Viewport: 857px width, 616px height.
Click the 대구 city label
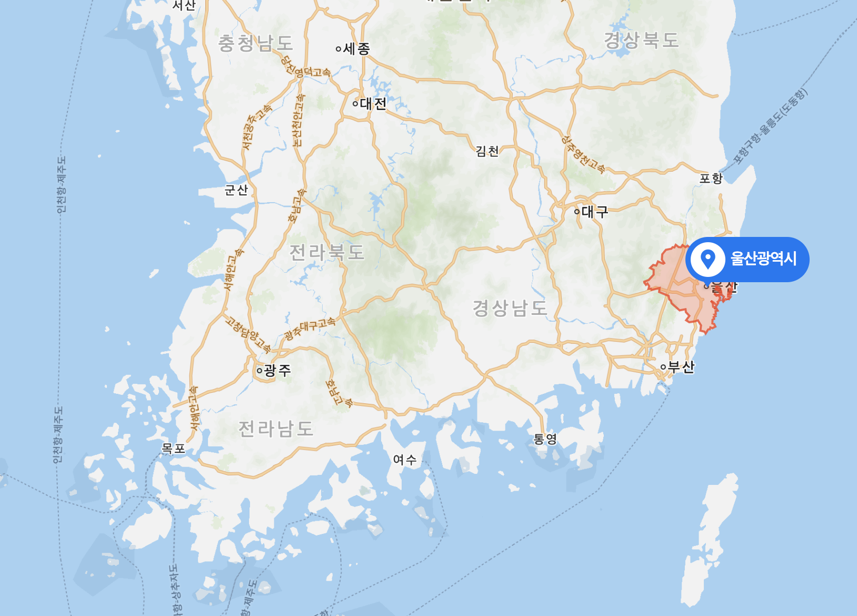tap(595, 212)
